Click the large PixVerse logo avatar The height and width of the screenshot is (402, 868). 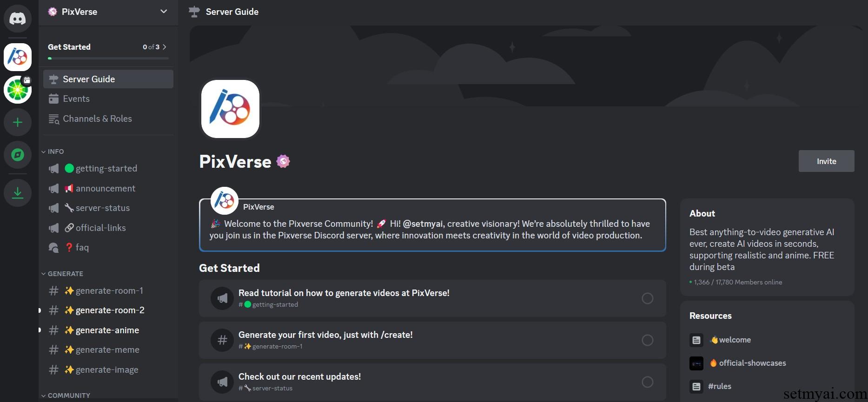click(x=230, y=109)
